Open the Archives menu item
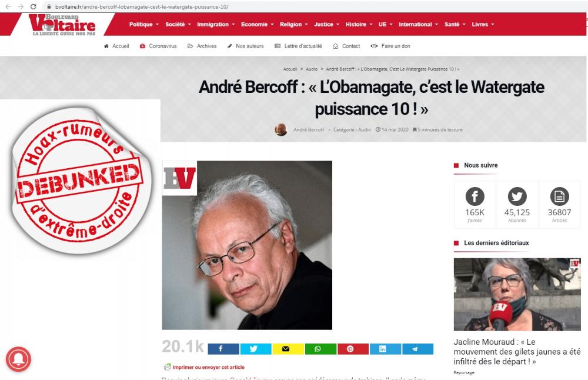588x380 pixels. (x=202, y=46)
